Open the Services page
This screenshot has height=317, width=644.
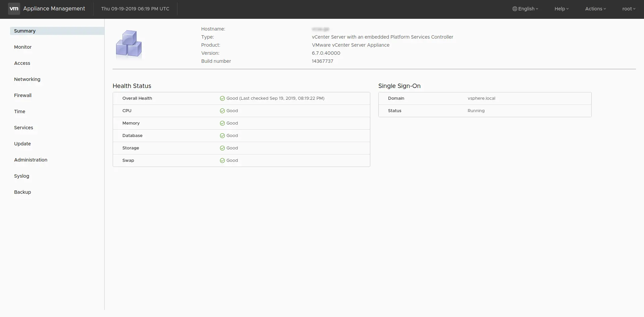coord(23,128)
